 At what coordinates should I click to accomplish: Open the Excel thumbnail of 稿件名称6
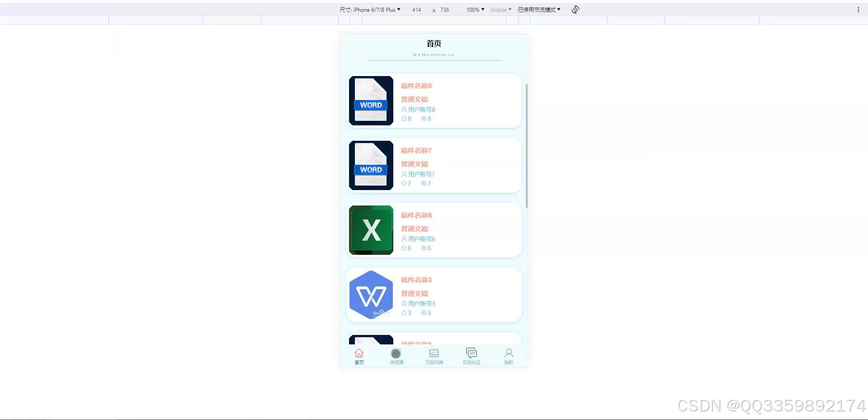pos(371,230)
